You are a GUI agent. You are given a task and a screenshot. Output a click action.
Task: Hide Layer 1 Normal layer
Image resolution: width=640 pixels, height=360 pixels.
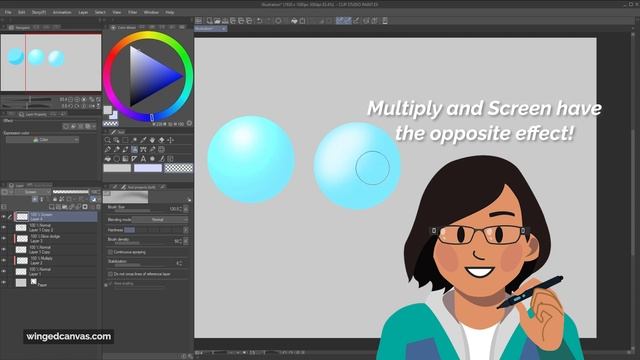(4, 271)
